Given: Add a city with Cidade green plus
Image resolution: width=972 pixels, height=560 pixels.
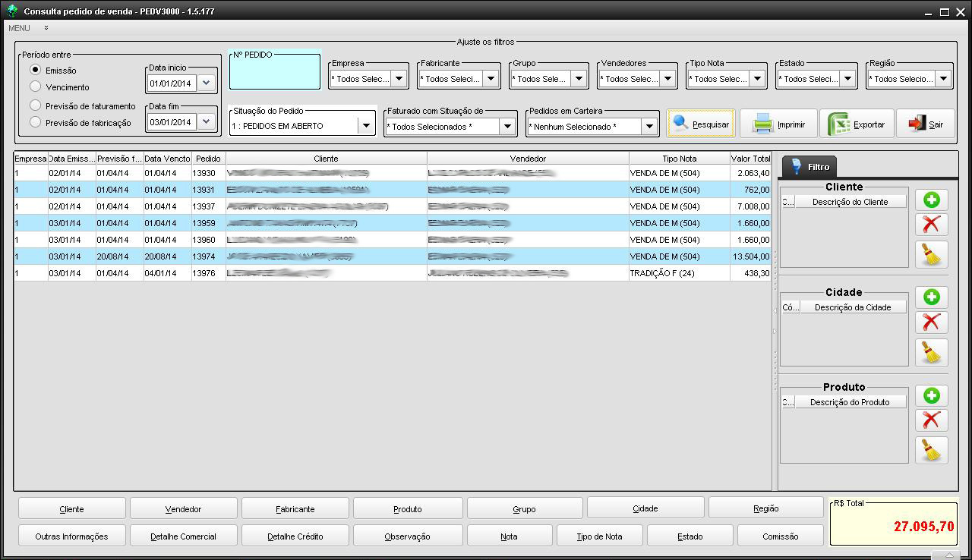Looking at the screenshot, I should [x=931, y=297].
